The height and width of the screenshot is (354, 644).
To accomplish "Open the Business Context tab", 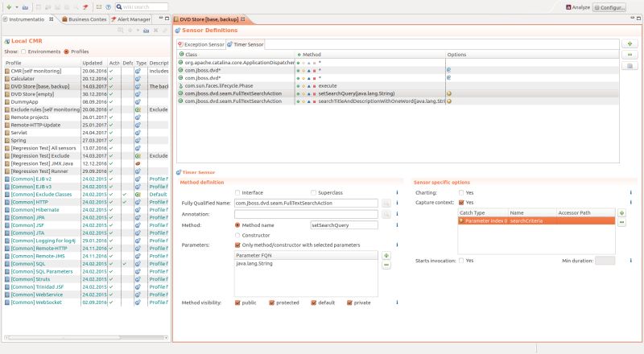I will pos(85,19).
